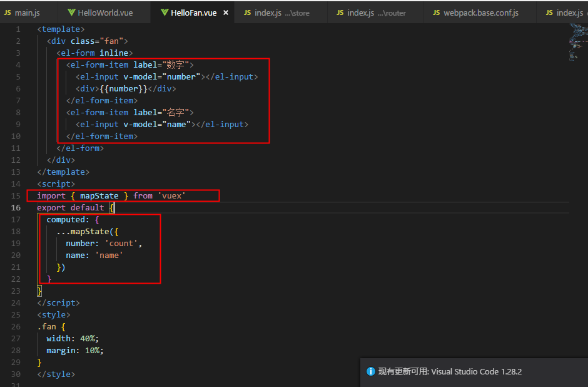Click JS icon on main.js tab
This screenshot has width=588, height=387.
[8, 13]
